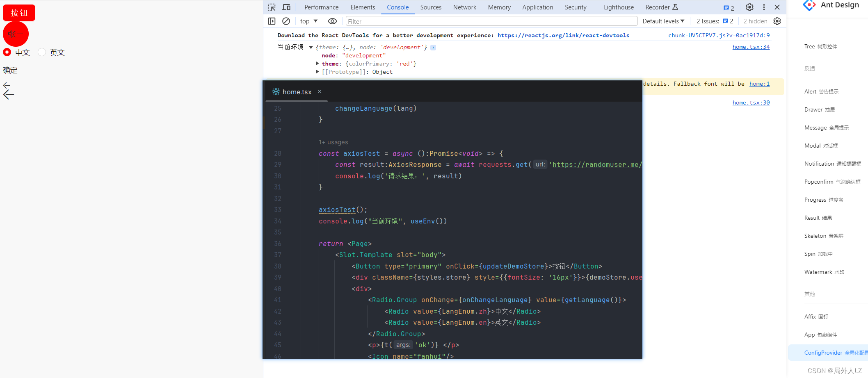Switch to the Elements tab
The width and height of the screenshot is (868, 378).
pos(363,7)
